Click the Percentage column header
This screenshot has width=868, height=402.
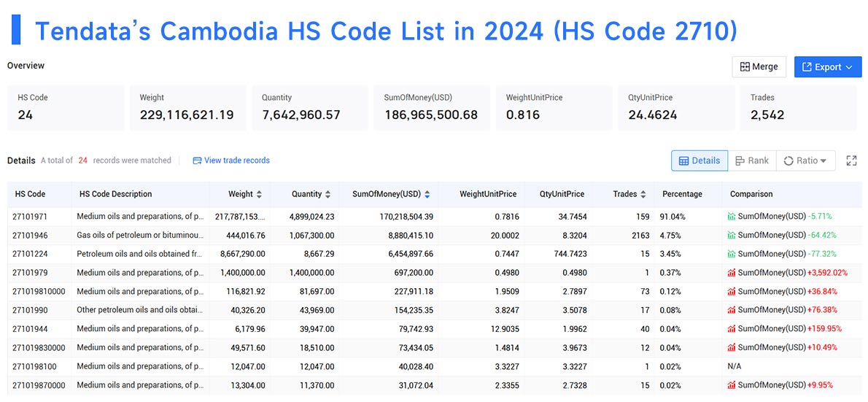tap(682, 194)
